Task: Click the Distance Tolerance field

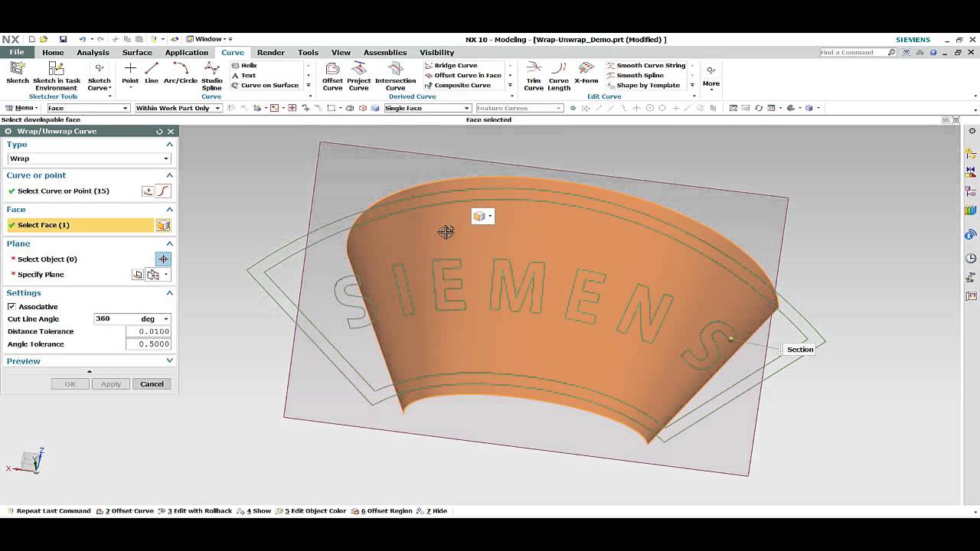Action: click(x=148, y=331)
